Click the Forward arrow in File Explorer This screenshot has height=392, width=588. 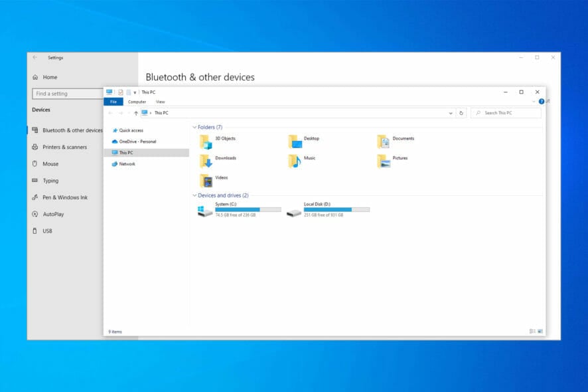coord(120,113)
